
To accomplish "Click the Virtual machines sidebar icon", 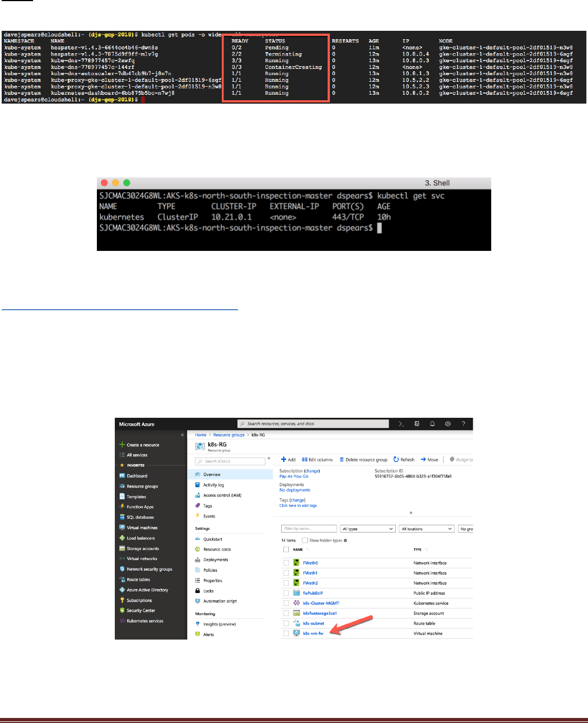I will 122,528.
